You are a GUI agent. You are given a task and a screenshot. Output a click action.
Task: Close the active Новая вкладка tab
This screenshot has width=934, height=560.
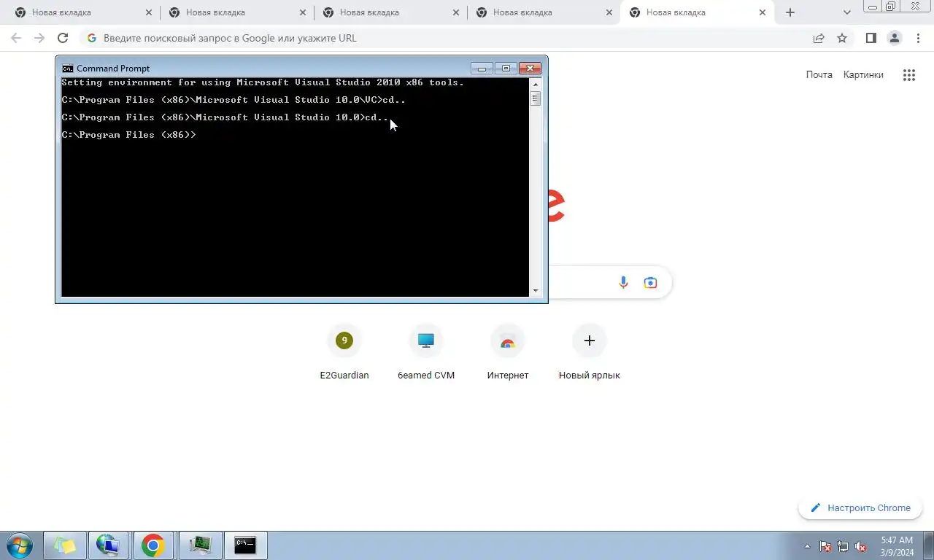point(763,12)
